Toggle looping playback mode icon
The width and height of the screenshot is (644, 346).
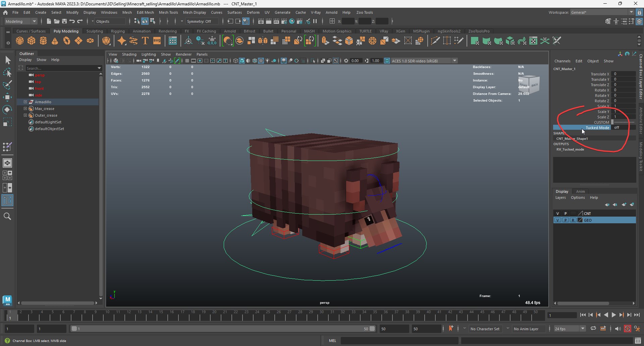593,329
